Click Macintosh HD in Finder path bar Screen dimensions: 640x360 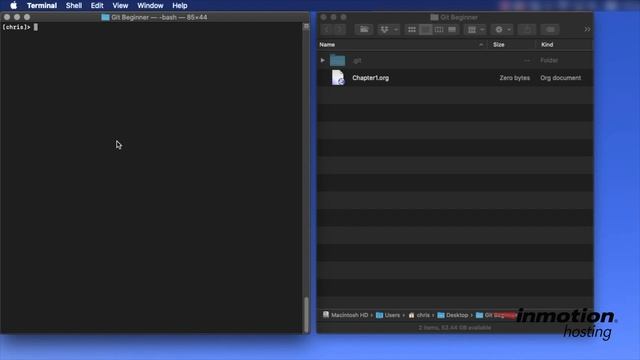pos(345,315)
